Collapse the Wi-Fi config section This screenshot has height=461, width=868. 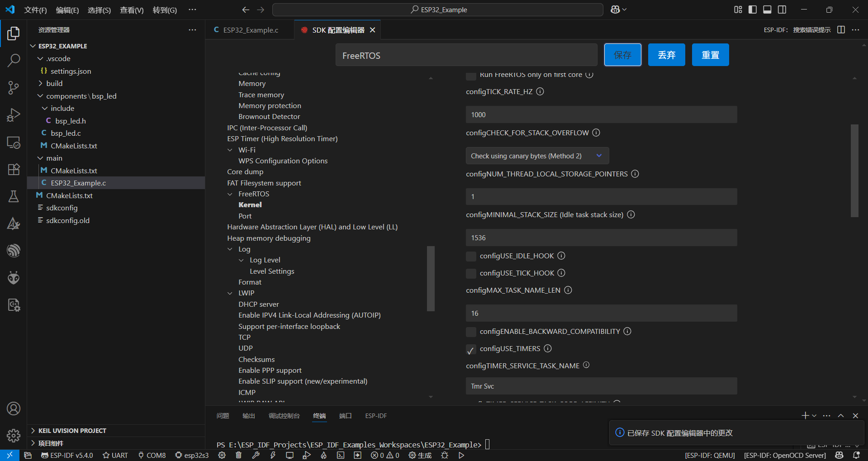tap(230, 150)
